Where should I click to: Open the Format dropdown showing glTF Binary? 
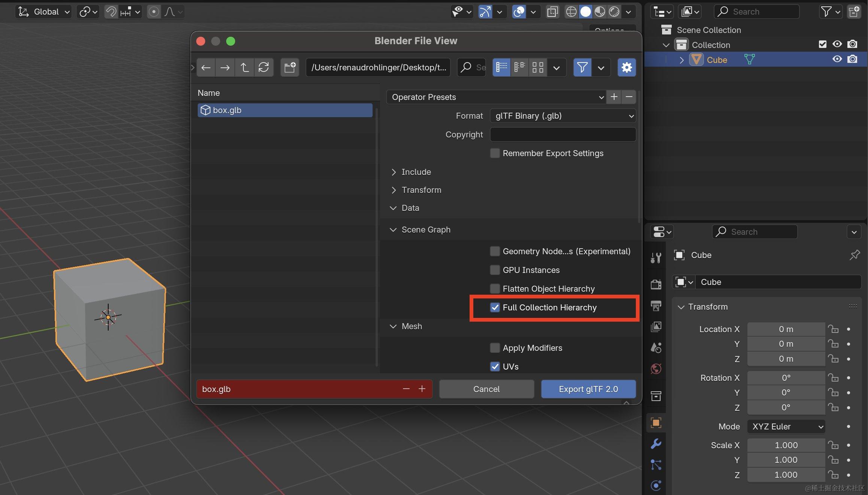pyautogui.click(x=562, y=116)
